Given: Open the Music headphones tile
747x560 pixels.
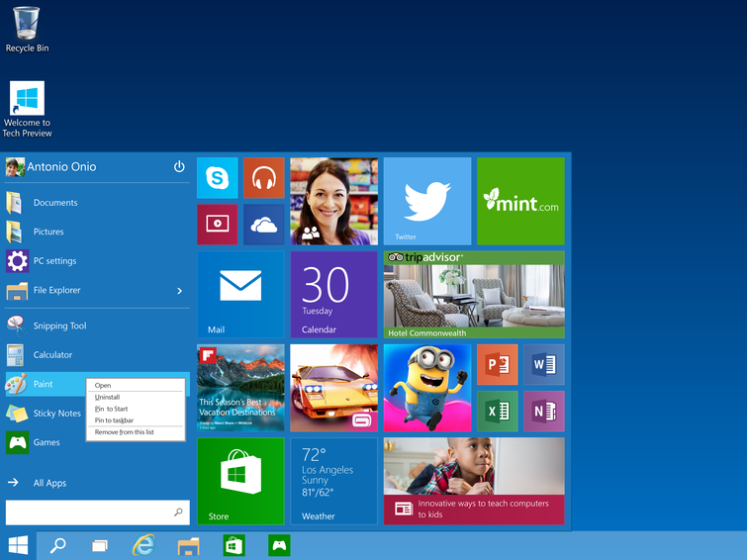Looking at the screenshot, I should click(x=264, y=178).
